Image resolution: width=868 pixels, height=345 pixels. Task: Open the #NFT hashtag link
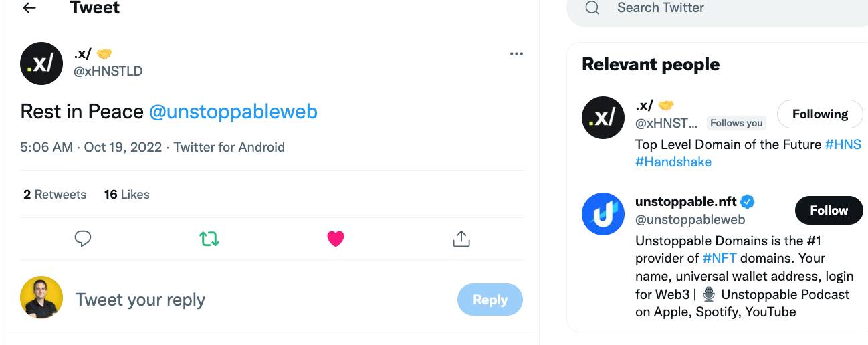[x=720, y=258]
